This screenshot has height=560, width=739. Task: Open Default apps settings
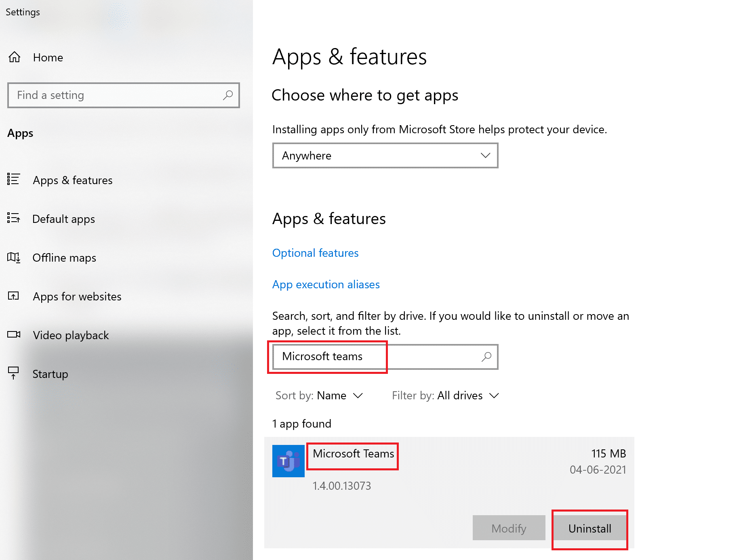coord(63,219)
